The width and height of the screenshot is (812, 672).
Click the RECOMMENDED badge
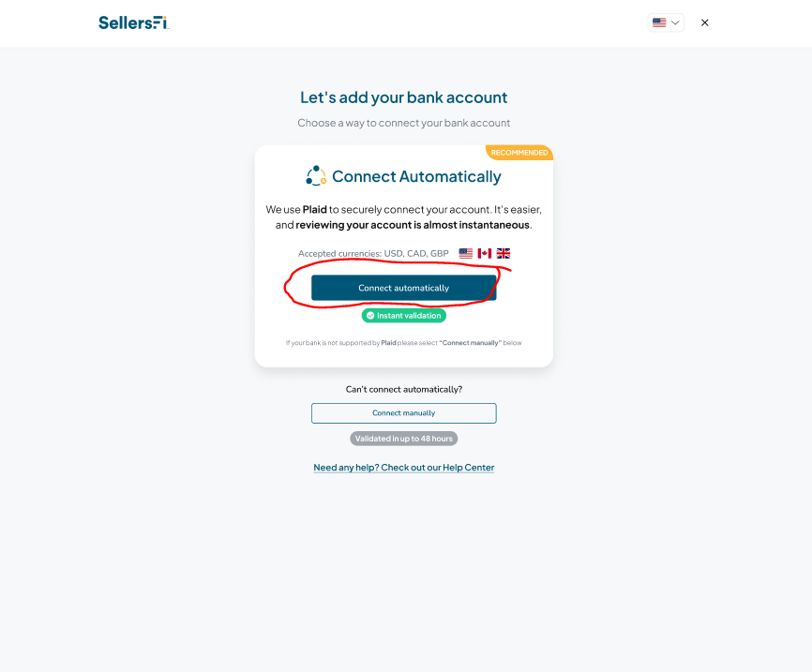[519, 153]
